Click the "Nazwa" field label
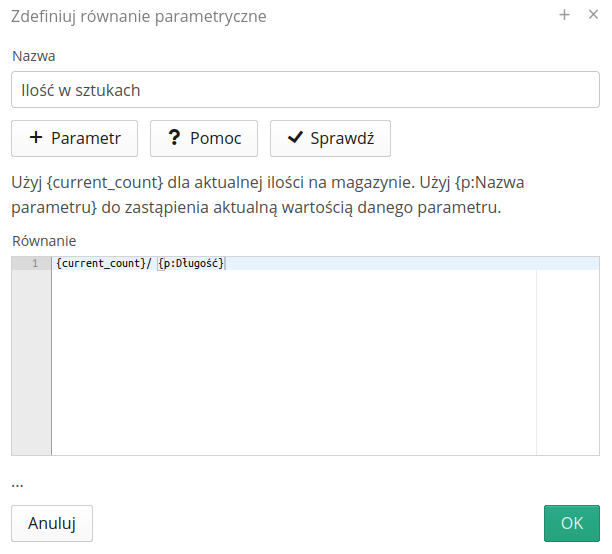 point(34,55)
